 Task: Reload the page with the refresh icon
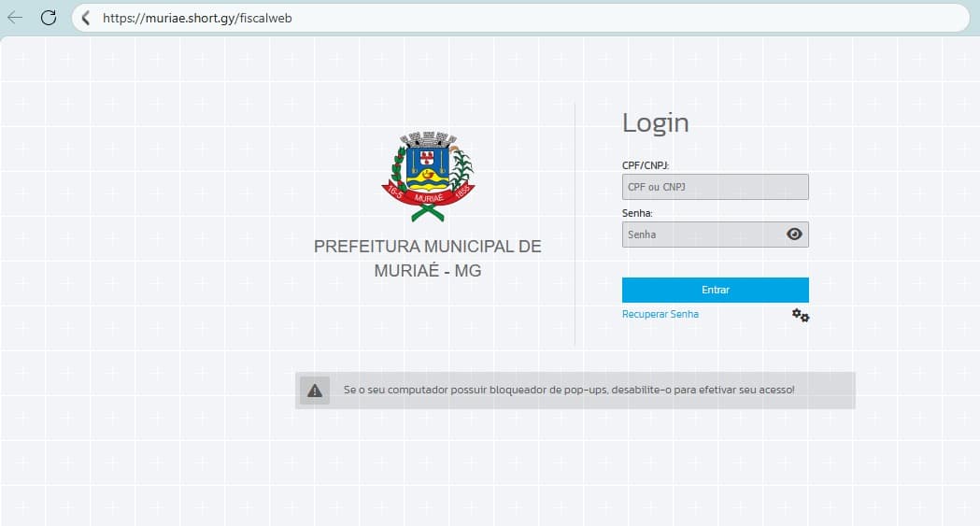point(49,18)
